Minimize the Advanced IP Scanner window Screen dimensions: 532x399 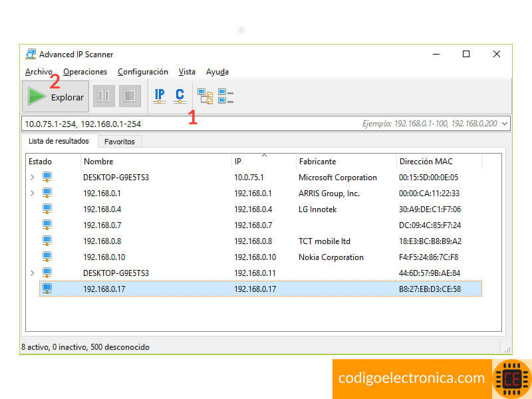pos(436,55)
